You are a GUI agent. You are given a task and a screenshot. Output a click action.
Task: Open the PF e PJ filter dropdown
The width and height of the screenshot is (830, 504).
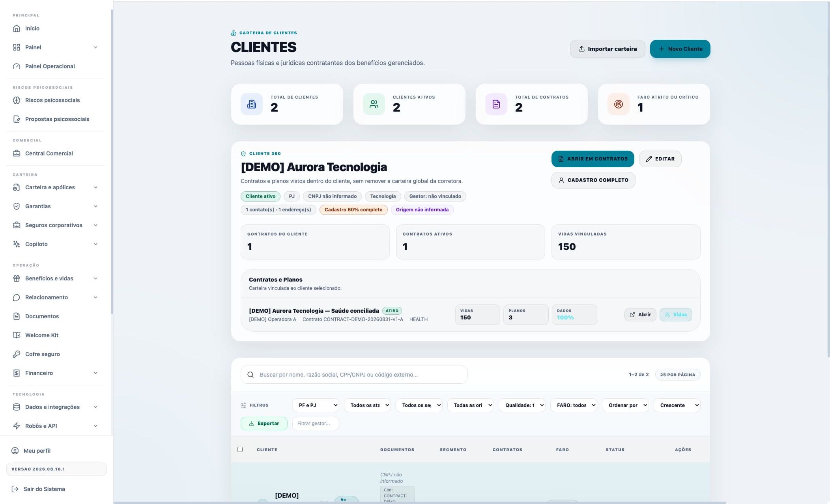(316, 405)
